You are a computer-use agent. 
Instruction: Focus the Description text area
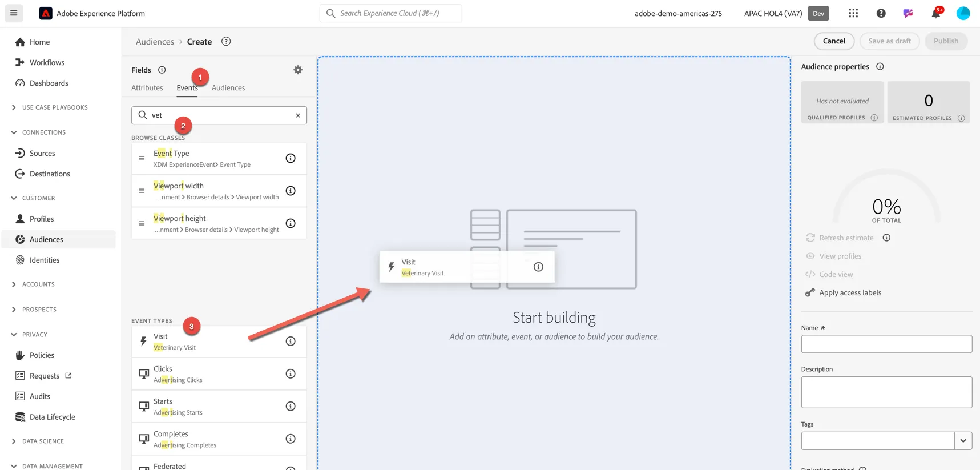[886, 392]
